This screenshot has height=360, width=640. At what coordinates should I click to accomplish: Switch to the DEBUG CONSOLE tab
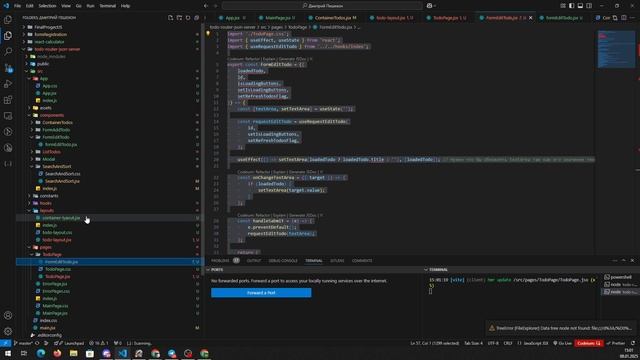pos(283,260)
